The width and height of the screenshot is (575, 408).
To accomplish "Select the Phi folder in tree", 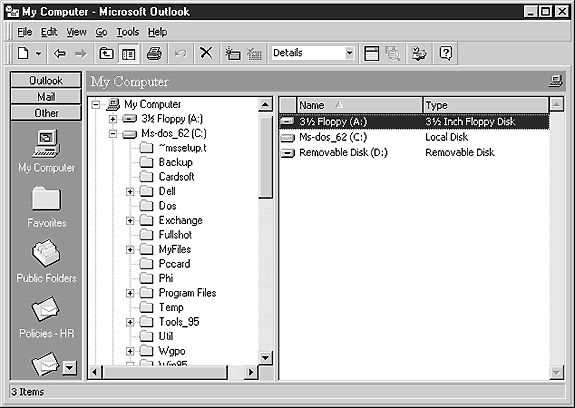I will 157,278.
